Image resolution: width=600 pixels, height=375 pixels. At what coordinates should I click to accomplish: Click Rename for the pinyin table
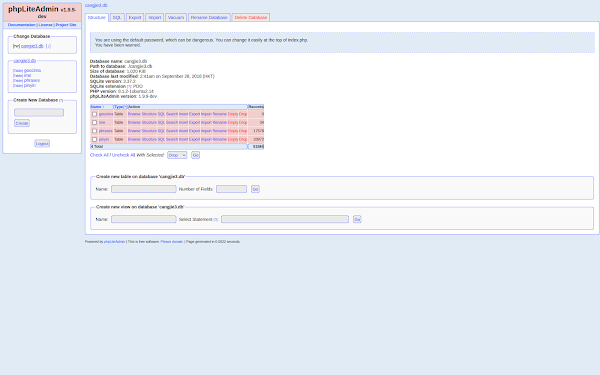tap(220, 139)
